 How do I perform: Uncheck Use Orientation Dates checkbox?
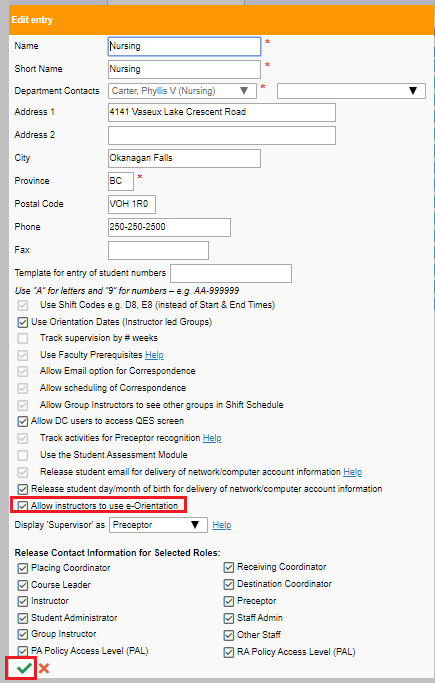[x=23, y=322]
